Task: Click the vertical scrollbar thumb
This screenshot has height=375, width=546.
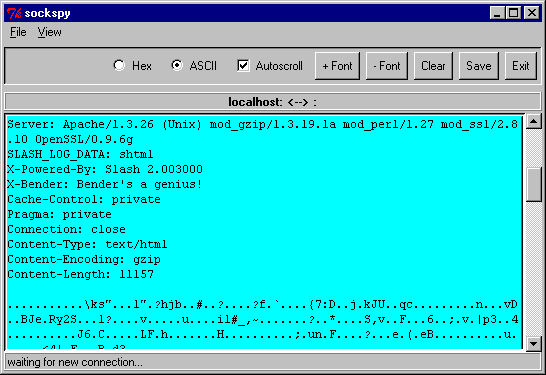Action: click(x=533, y=185)
